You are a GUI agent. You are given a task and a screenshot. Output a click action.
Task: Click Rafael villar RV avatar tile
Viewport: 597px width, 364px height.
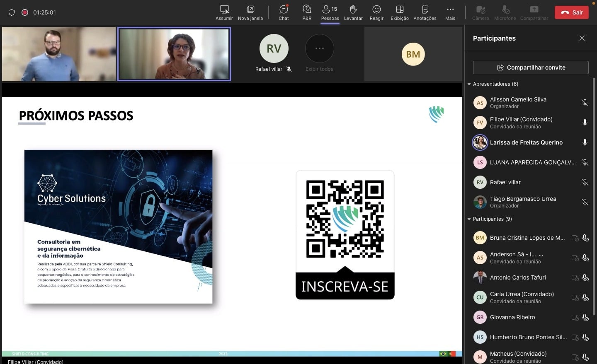tap(274, 49)
